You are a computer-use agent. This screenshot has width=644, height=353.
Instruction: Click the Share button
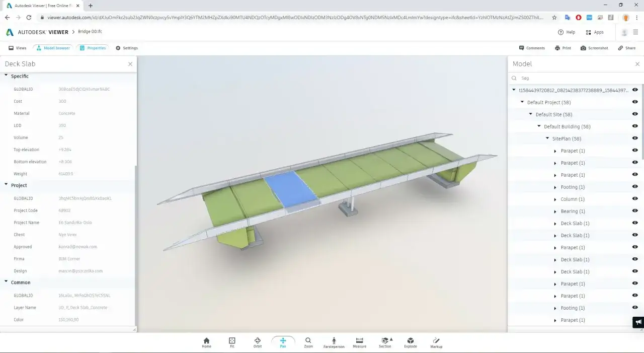click(627, 48)
